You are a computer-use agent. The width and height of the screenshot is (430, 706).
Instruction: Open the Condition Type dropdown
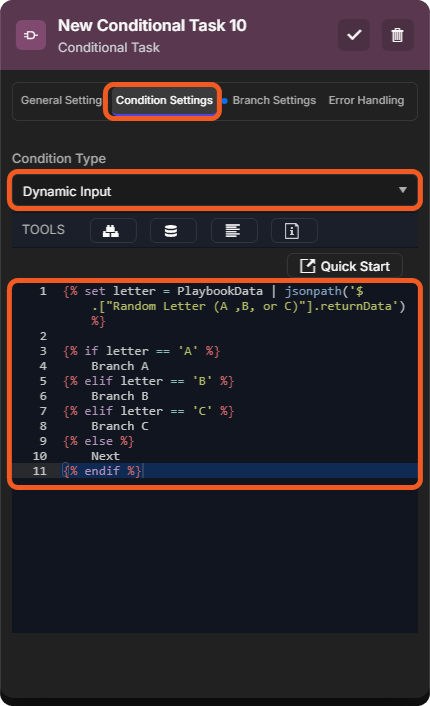point(215,191)
